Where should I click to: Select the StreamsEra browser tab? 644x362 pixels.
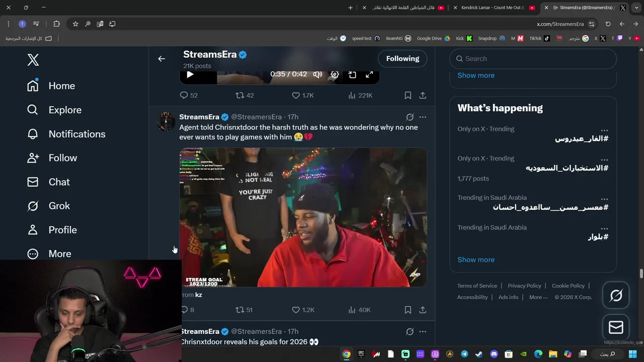(584, 8)
